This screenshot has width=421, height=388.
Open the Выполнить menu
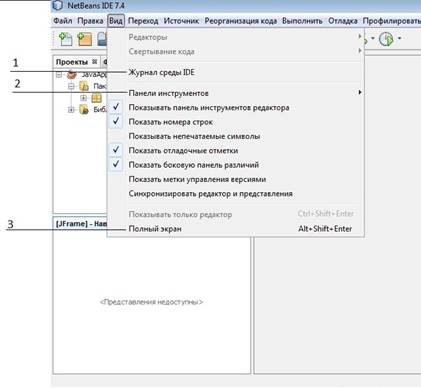[x=302, y=21]
